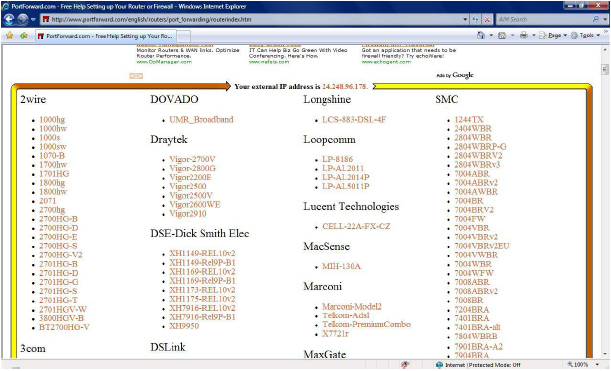Open the Vigor2600WE link
Screen dimensions: 611x371
[x=195, y=205]
